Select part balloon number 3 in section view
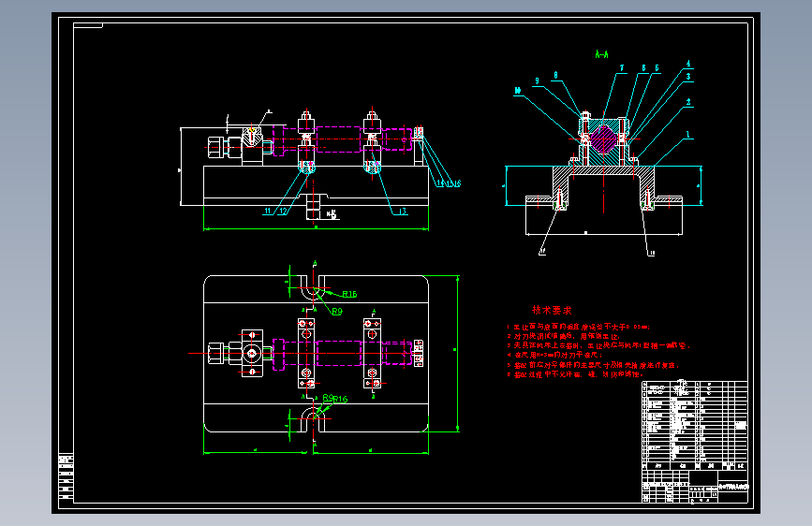 coord(688,77)
